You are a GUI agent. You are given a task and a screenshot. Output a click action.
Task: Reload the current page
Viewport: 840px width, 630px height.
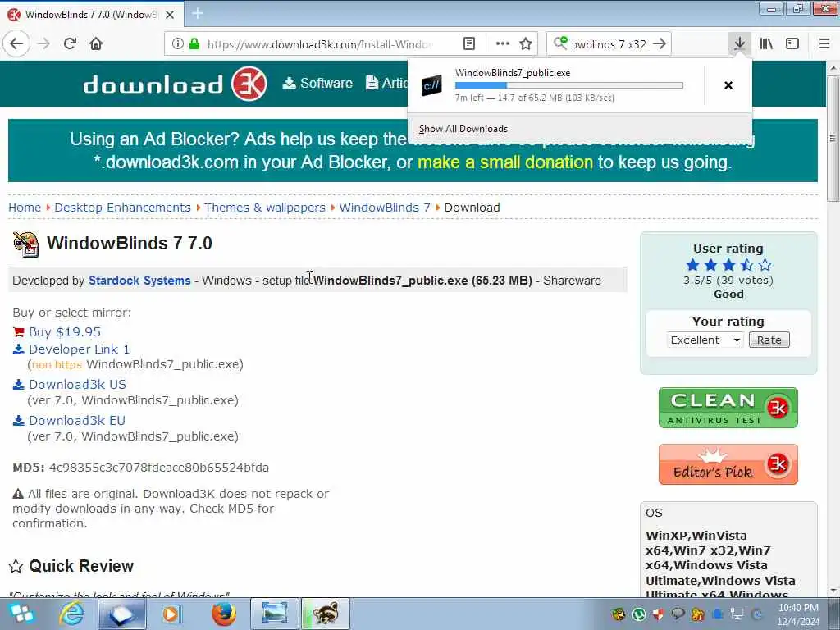point(71,43)
